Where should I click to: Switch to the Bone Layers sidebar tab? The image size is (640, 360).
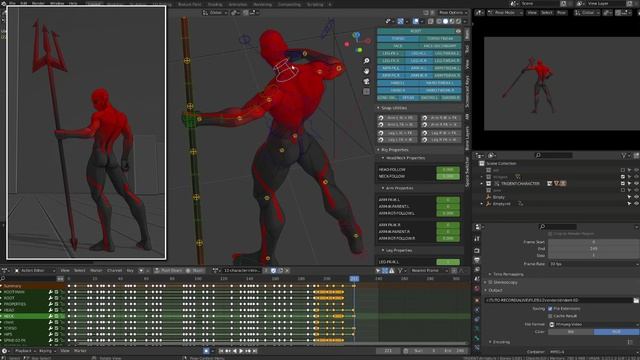[467, 138]
